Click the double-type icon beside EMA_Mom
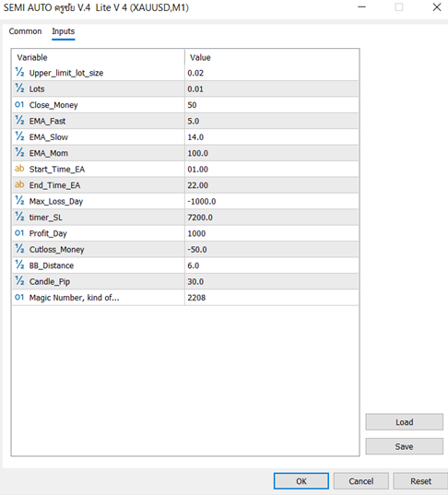 pyautogui.click(x=19, y=153)
